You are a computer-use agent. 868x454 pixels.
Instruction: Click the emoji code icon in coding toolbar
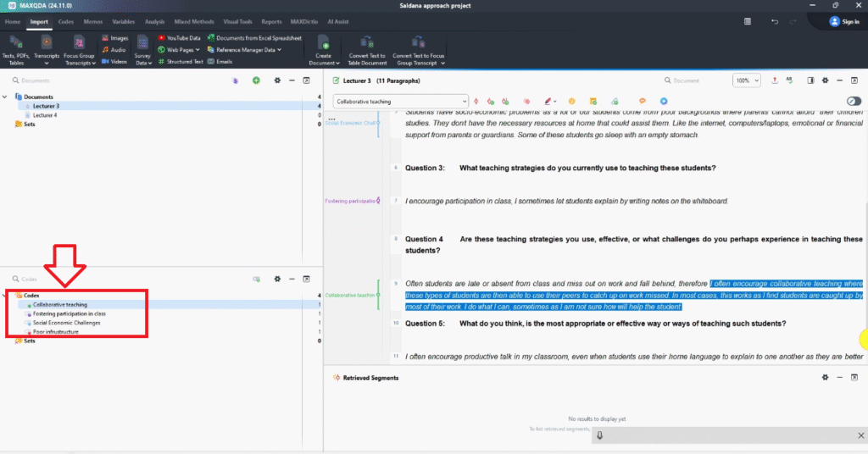click(x=572, y=102)
